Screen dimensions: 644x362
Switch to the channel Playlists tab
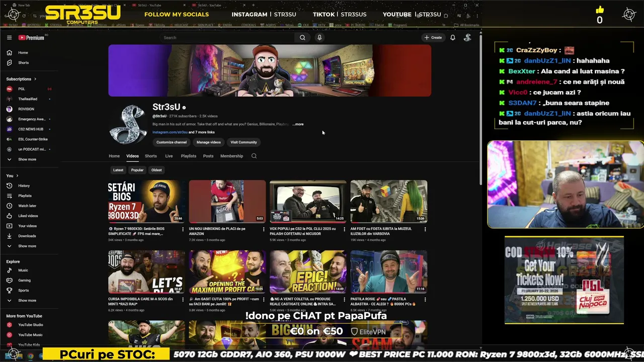tap(189, 156)
